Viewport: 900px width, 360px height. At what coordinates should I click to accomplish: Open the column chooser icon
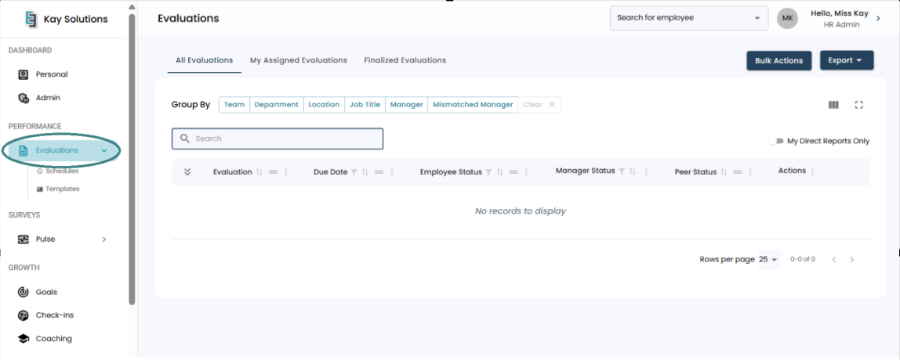coord(833,104)
